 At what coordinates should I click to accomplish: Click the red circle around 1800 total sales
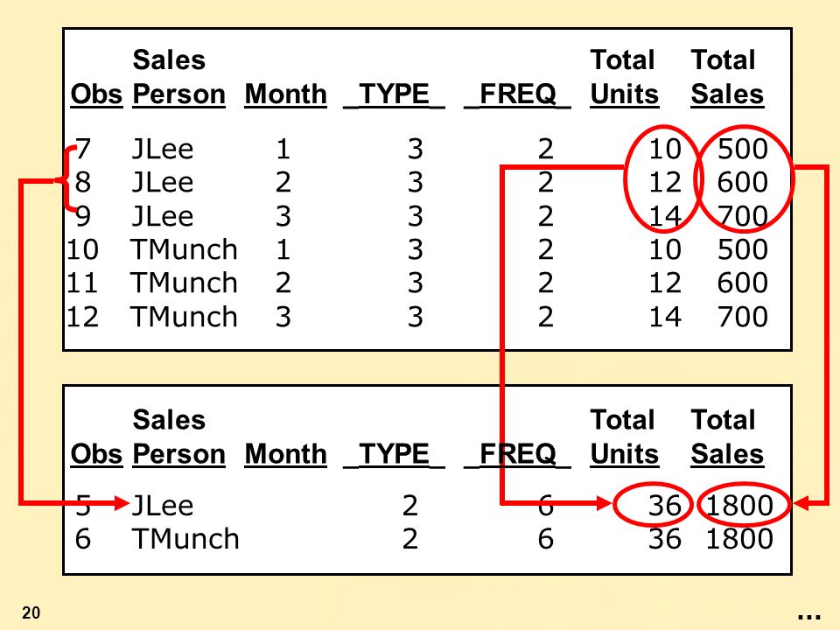pos(744,504)
